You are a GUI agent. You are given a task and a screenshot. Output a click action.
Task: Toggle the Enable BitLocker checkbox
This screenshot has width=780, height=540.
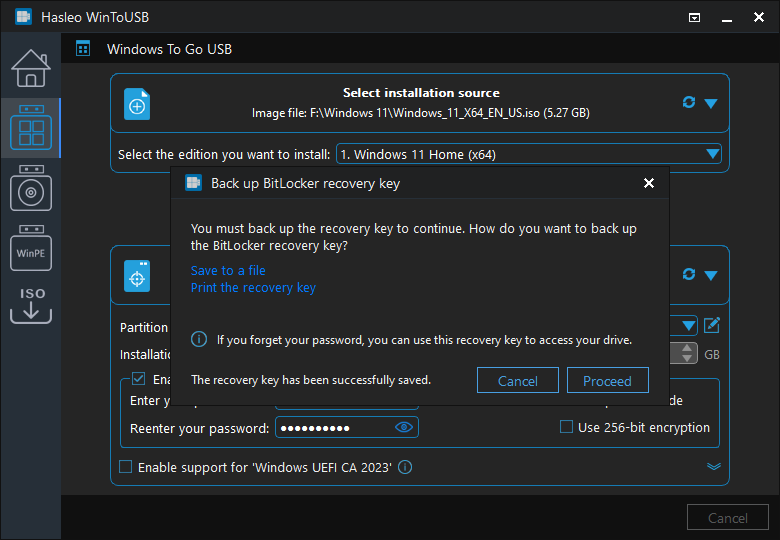[138, 379]
